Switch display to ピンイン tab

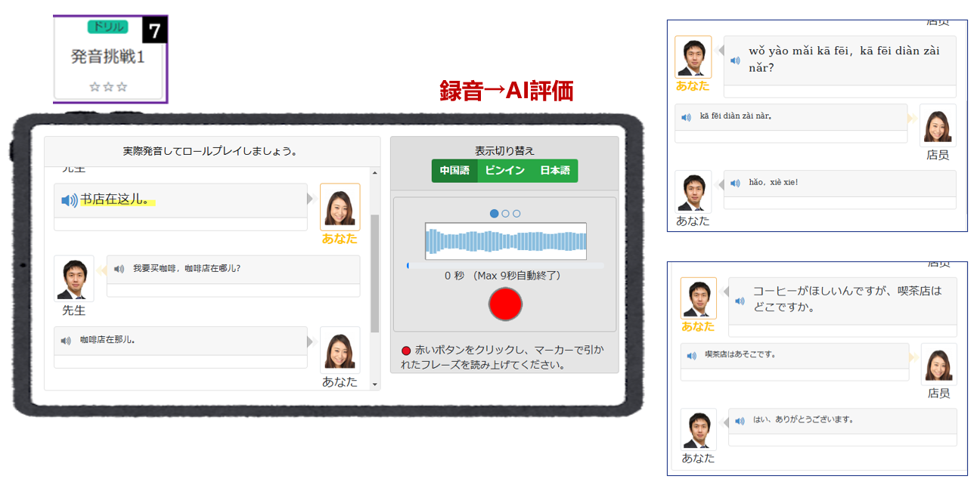point(504,171)
